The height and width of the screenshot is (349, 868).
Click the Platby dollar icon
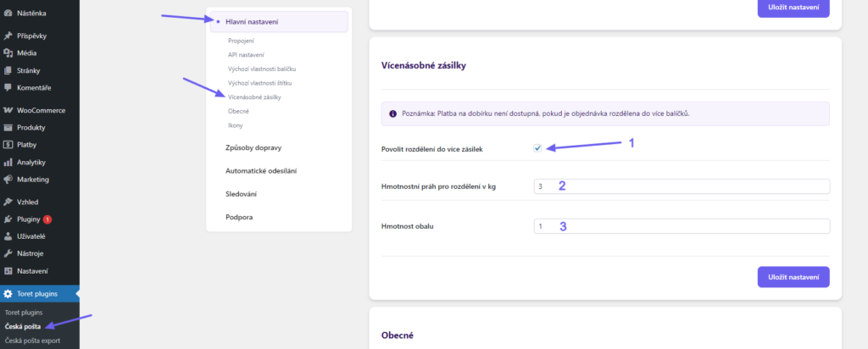click(x=8, y=145)
